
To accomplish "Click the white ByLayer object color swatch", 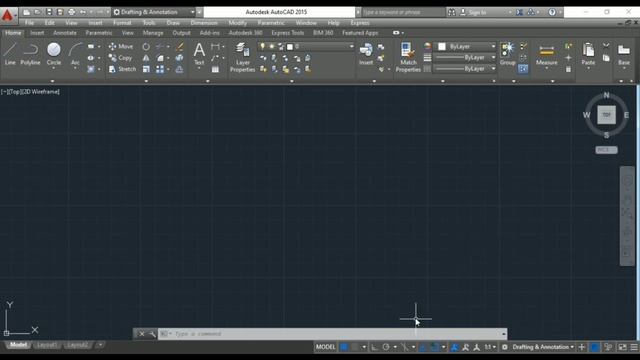I will coord(442,47).
